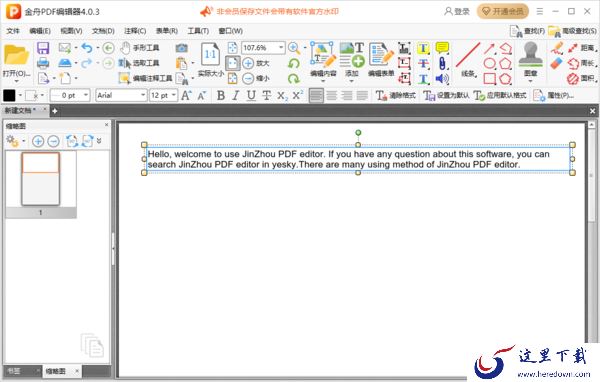Select the red Oval shape tool
The image size is (600, 382).
[489, 64]
